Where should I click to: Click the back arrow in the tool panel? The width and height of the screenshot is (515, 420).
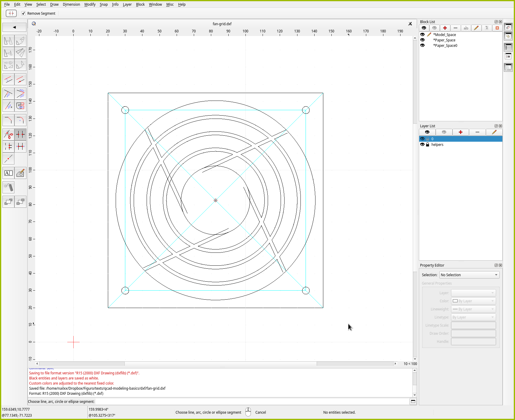tap(14, 27)
